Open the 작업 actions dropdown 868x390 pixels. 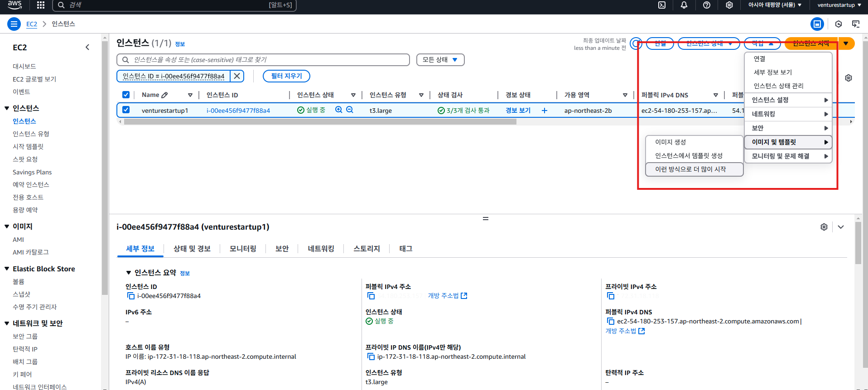pos(762,43)
